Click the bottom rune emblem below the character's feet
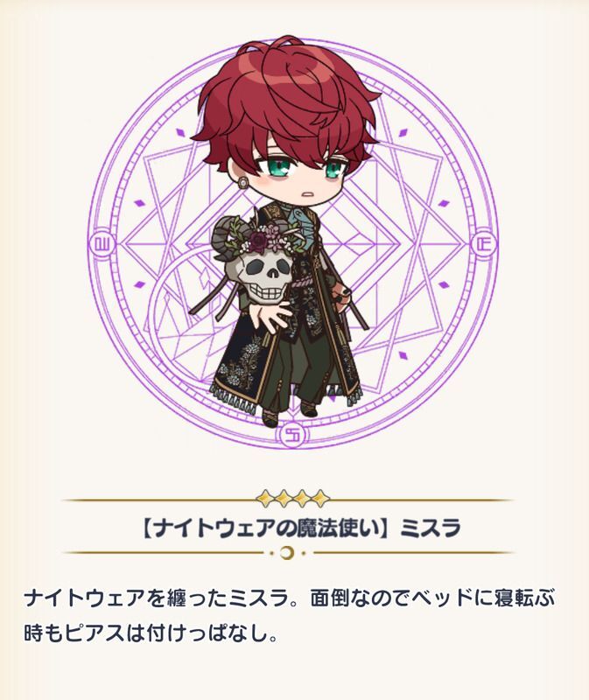 tap(292, 435)
